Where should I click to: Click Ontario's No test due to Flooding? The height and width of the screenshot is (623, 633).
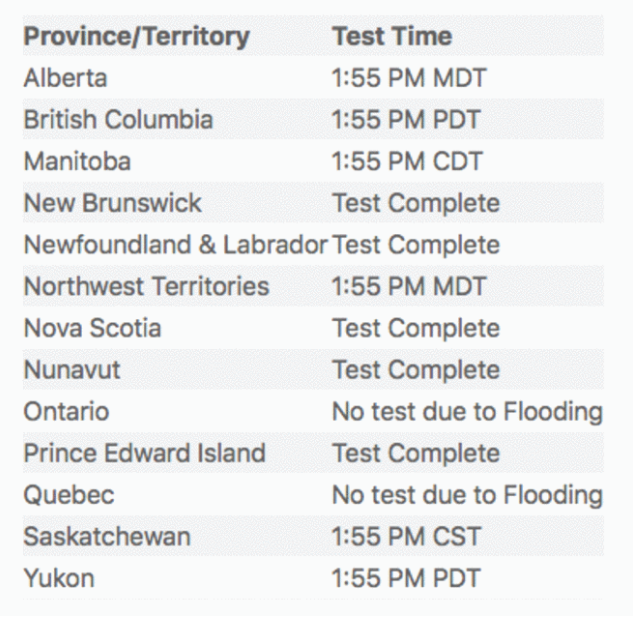(x=467, y=412)
